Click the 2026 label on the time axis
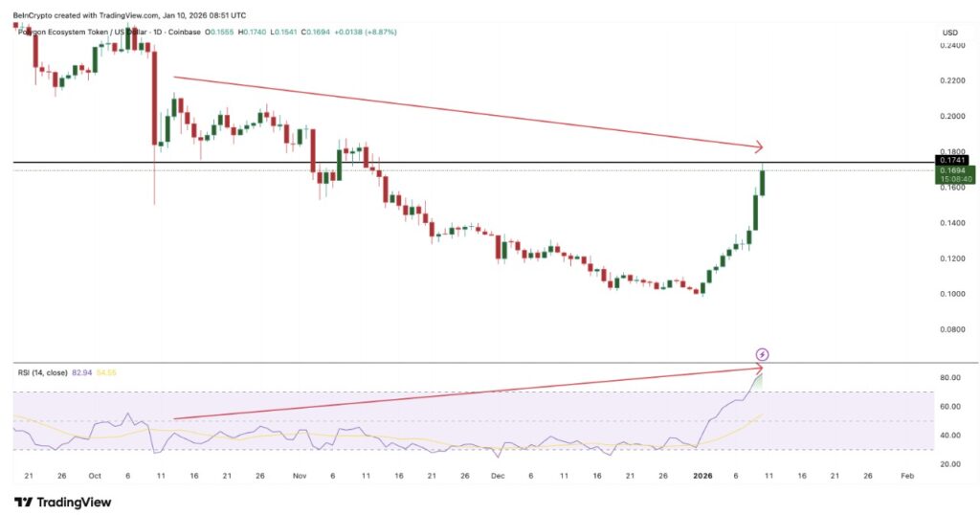 pyautogui.click(x=704, y=476)
